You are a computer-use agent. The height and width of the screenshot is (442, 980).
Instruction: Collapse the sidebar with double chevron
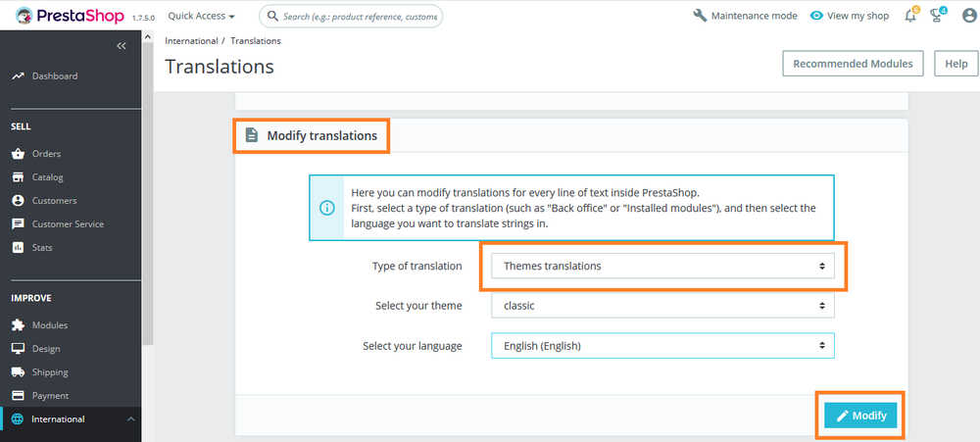coord(122,46)
